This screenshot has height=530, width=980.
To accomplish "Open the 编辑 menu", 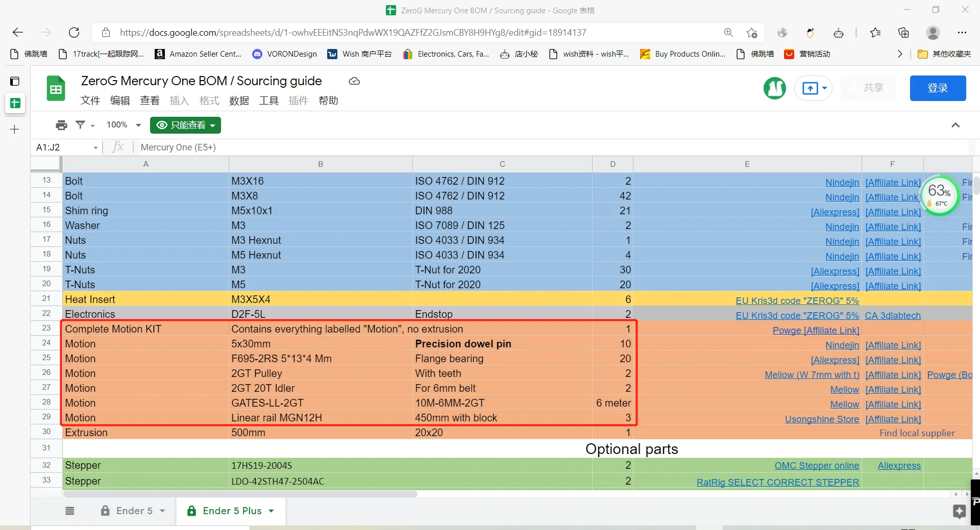I will [120, 100].
